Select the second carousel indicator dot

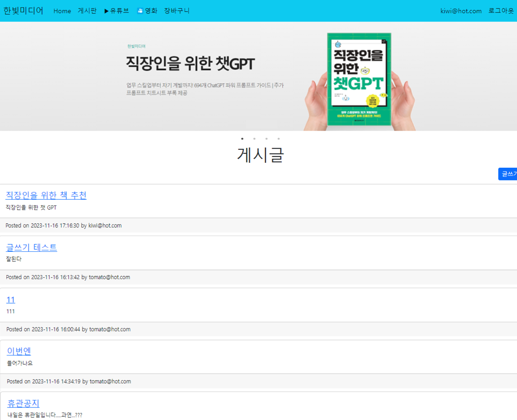coord(254,139)
